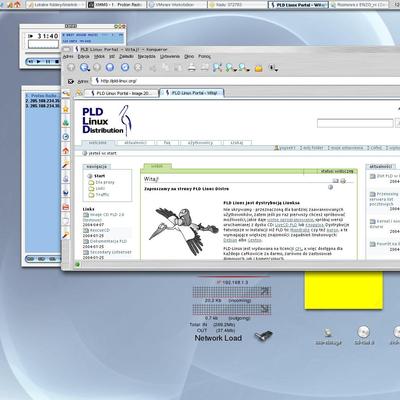The height and width of the screenshot is (400, 400).
Task: Click the Debian link in article text
Action: click(x=230, y=240)
